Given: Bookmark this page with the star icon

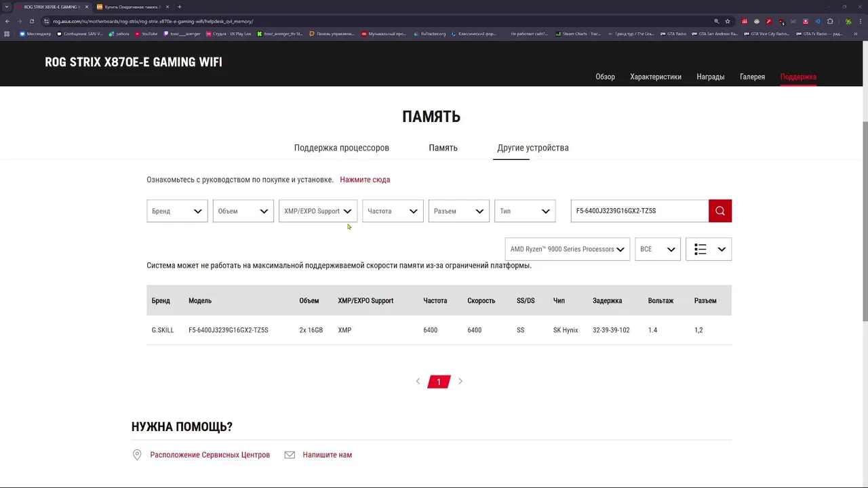Looking at the screenshot, I should coord(728,21).
